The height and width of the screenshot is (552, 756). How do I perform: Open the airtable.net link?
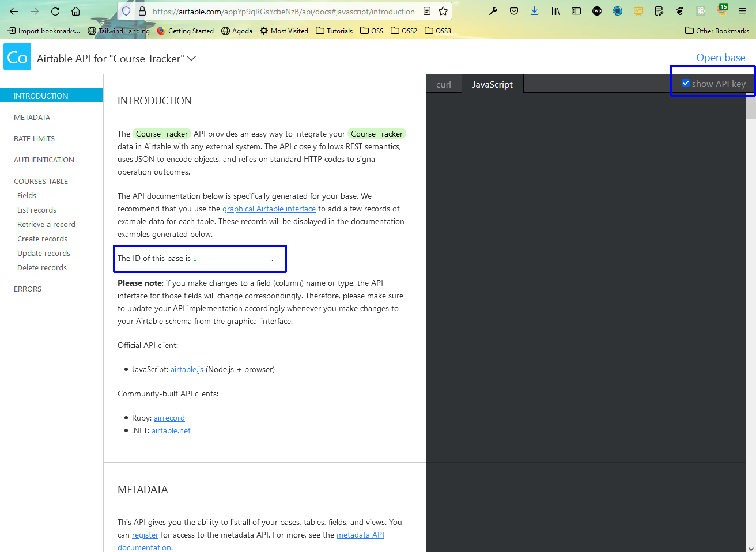click(x=171, y=430)
